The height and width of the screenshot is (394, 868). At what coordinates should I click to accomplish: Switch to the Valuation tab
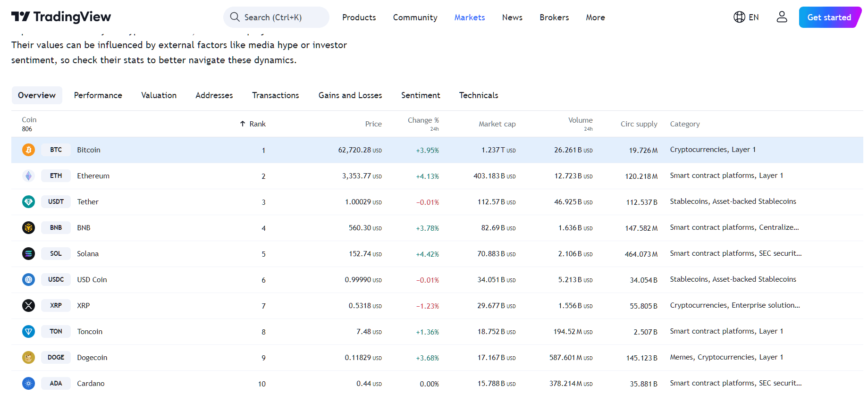point(159,95)
